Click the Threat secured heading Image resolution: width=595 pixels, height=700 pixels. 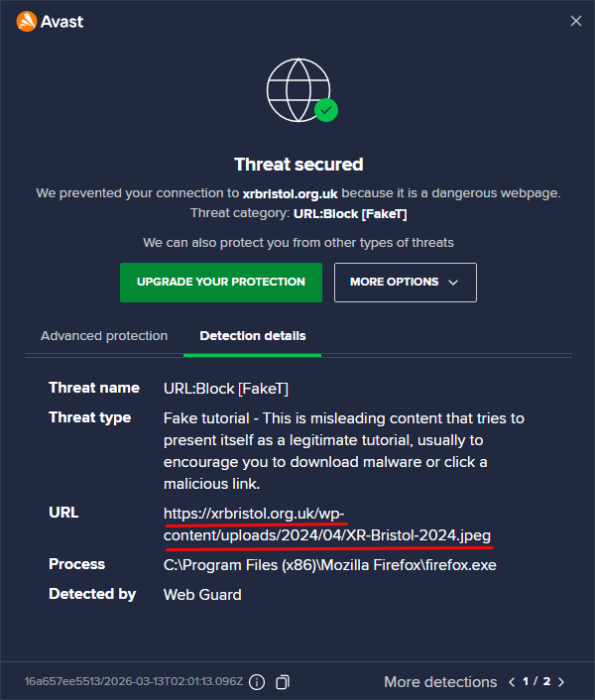(x=298, y=165)
